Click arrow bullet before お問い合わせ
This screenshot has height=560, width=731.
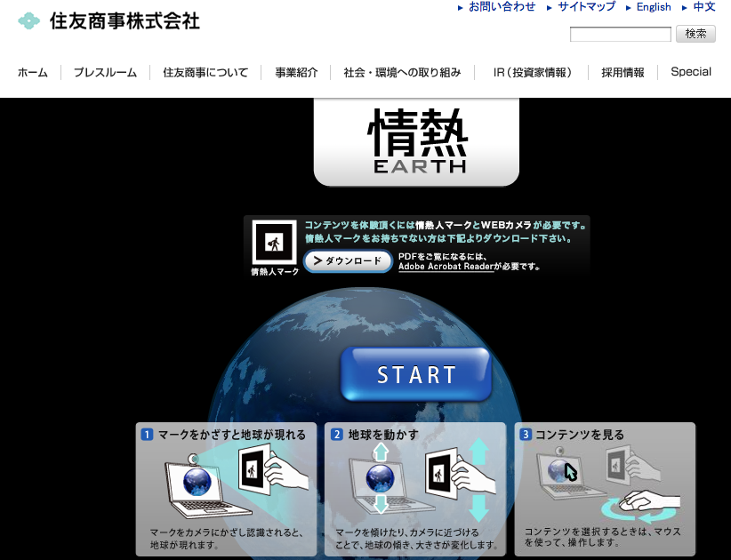click(460, 8)
